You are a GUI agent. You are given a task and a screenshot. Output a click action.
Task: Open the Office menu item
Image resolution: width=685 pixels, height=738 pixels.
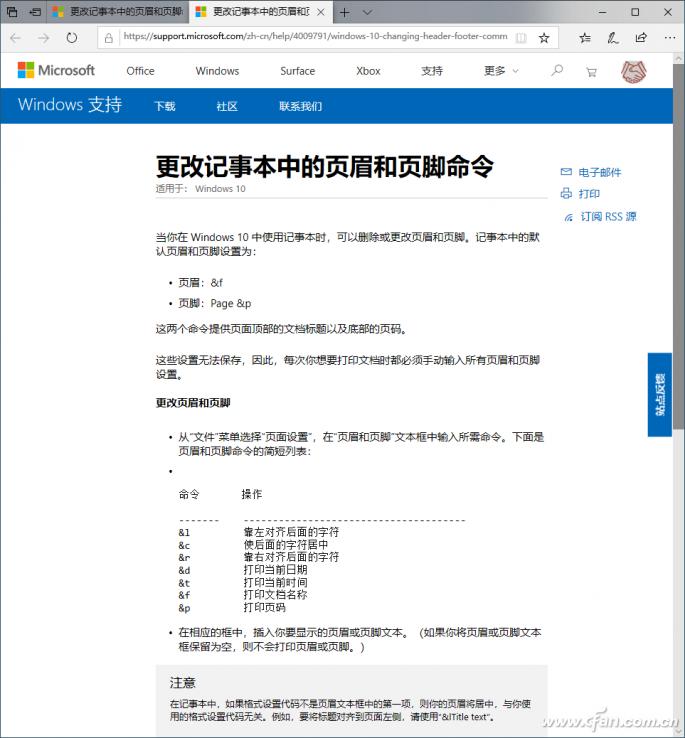click(x=140, y=71)
